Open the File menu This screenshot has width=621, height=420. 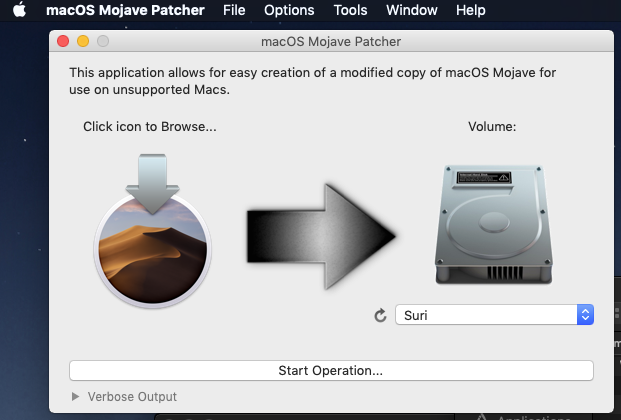click(234, 10)
